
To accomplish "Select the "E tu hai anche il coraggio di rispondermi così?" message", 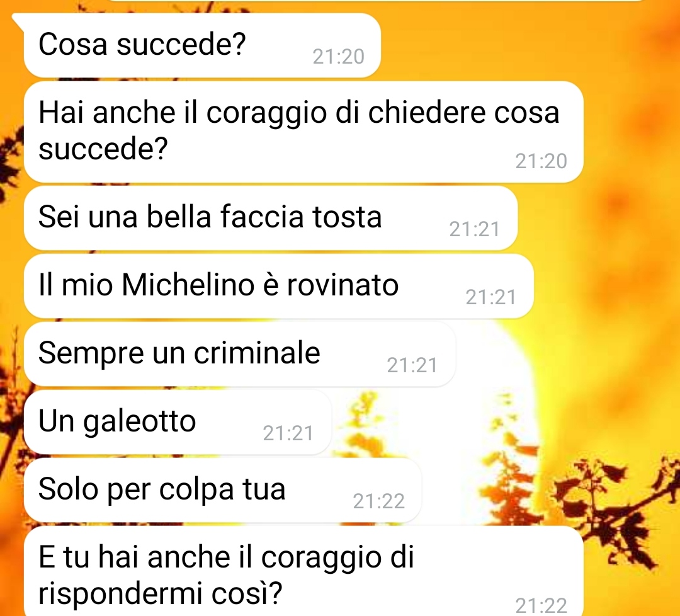I will (x=303, y=571).
